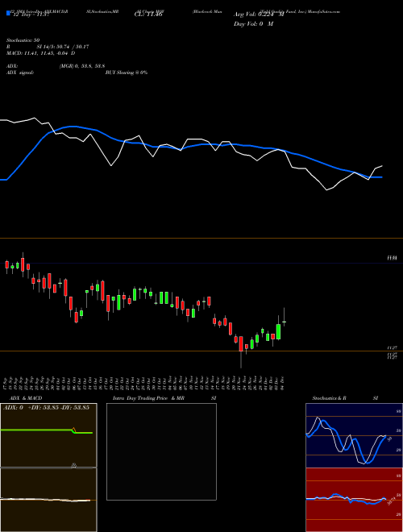
Task: Click the blue stochastics panel chart
Action: pos(354,435)
